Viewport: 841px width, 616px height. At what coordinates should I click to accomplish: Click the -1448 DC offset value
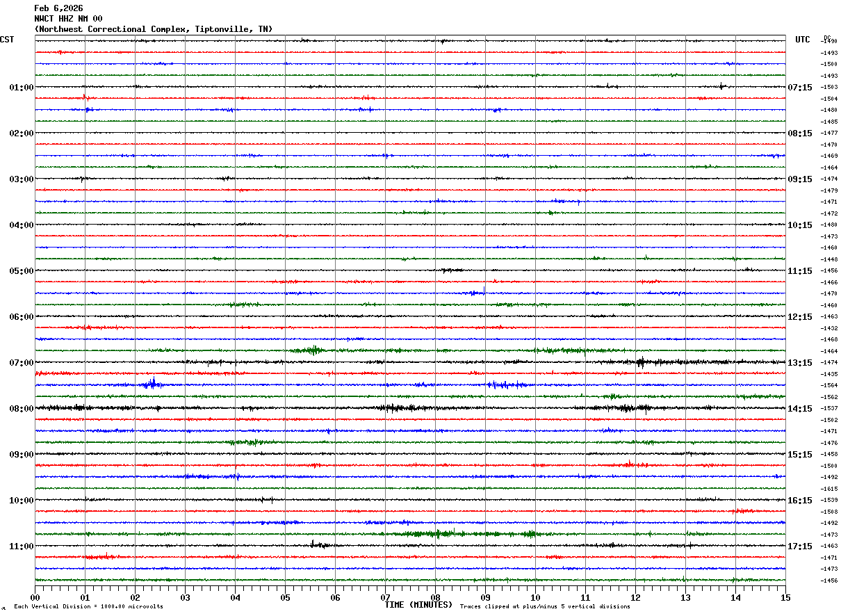point(829,259)
